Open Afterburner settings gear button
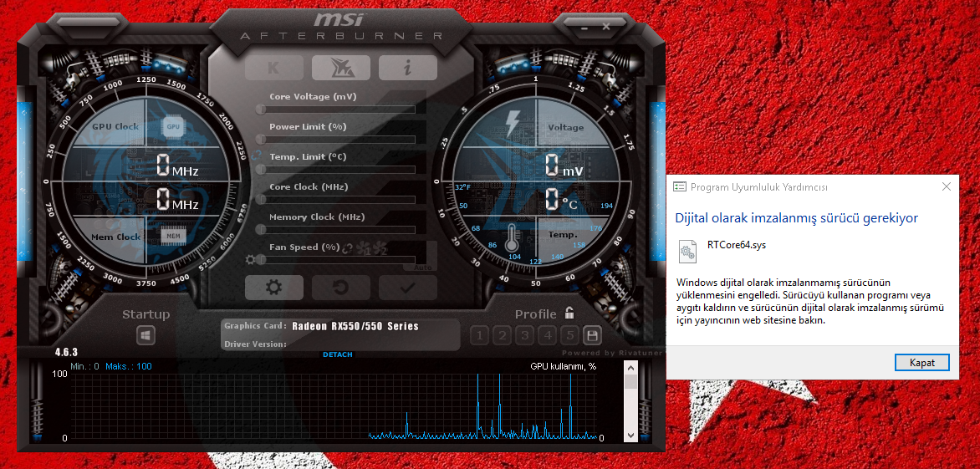Screen dimensions: 980x469 [273, 288]
